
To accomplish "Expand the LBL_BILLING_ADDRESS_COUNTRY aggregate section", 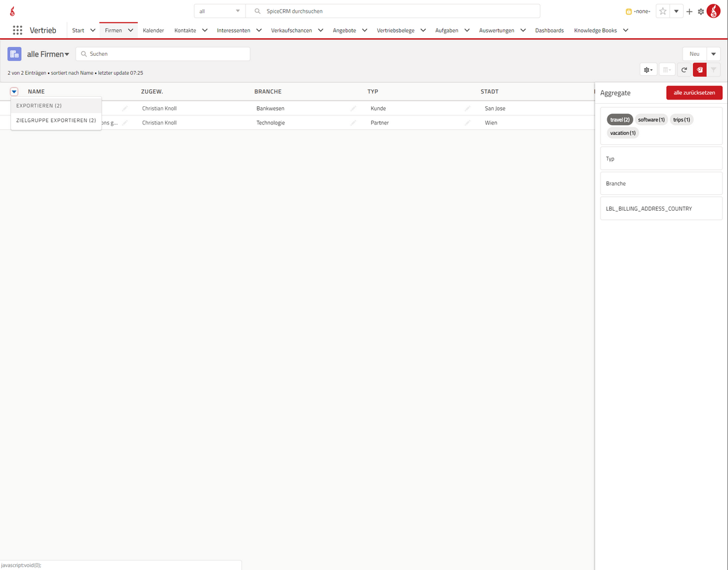I will coord(661,208).
